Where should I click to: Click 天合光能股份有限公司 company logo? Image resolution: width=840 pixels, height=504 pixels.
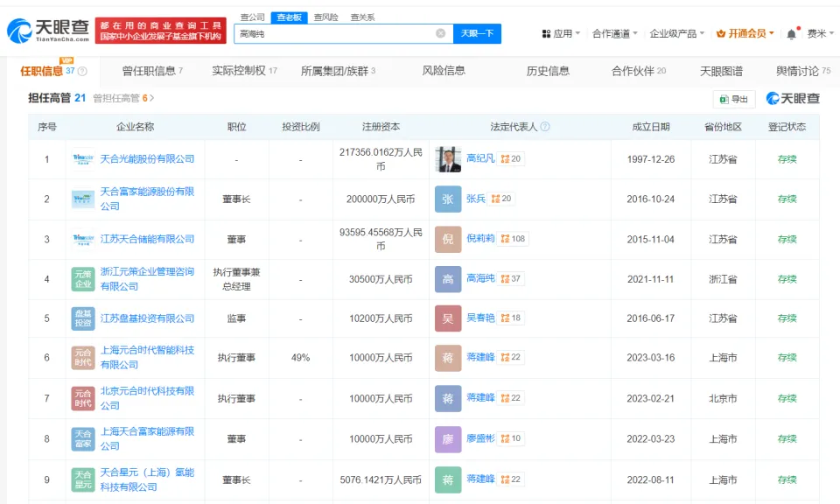83,159
